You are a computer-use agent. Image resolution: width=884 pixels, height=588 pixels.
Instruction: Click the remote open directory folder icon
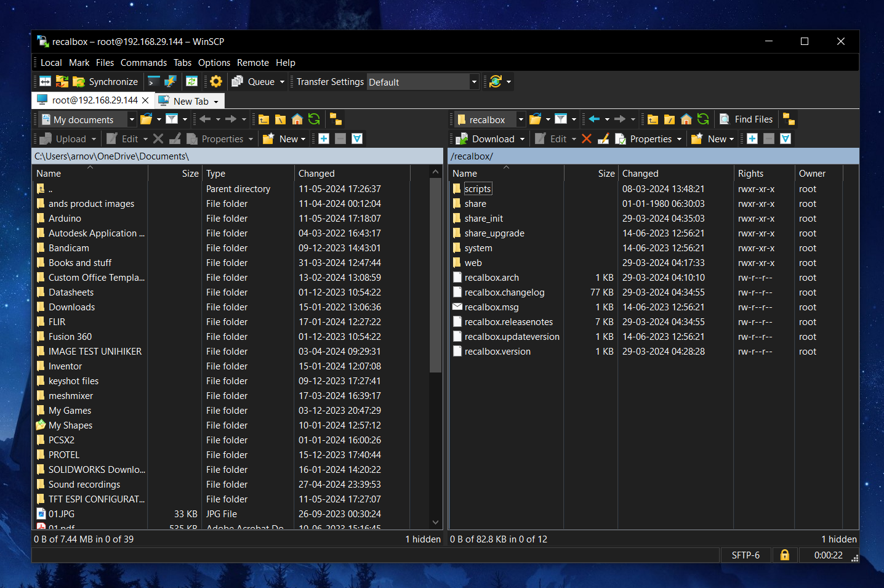pos(535,119)
